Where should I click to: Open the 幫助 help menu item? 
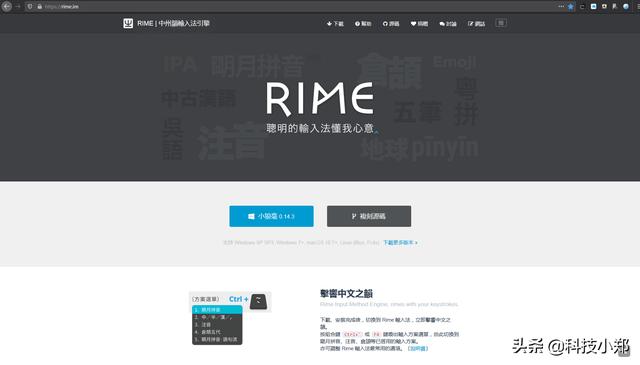(x=363, y=24)
